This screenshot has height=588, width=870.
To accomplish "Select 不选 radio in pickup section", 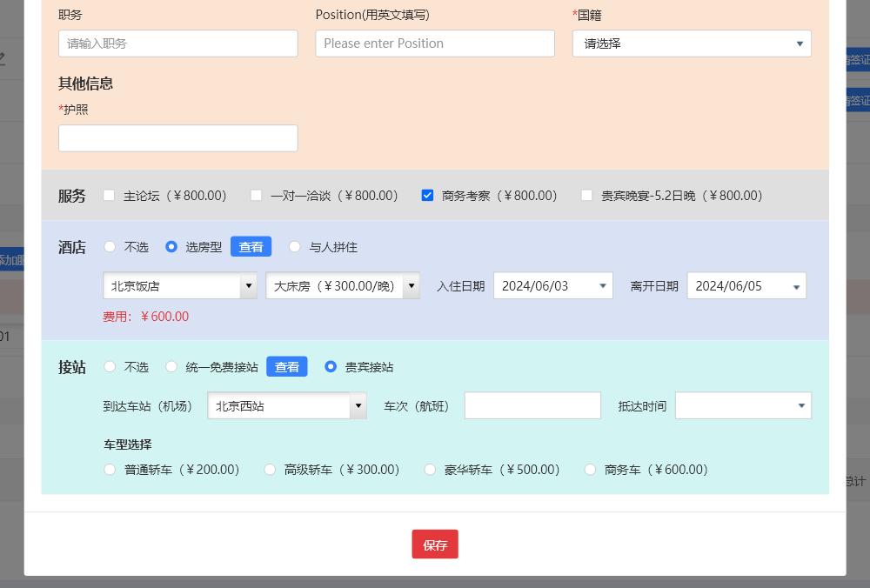I will [110, 367].
